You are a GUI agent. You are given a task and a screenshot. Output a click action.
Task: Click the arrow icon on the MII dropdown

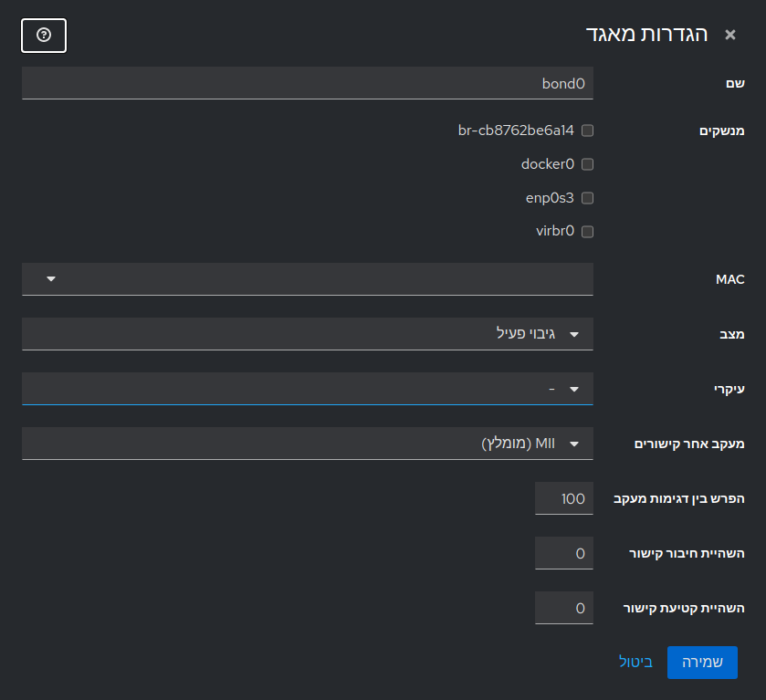[575, 444]
